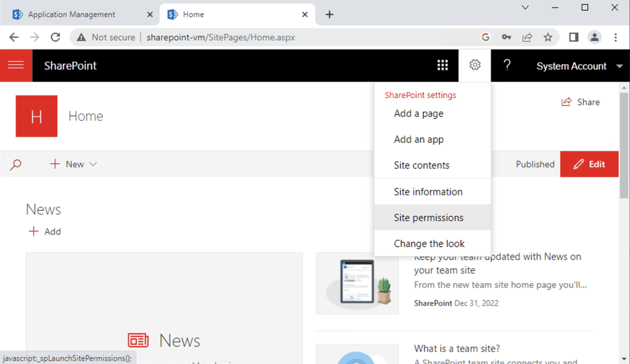
Task: Click the Google icon in address bar
Action: pyautogui.click(x=486, y=37)
